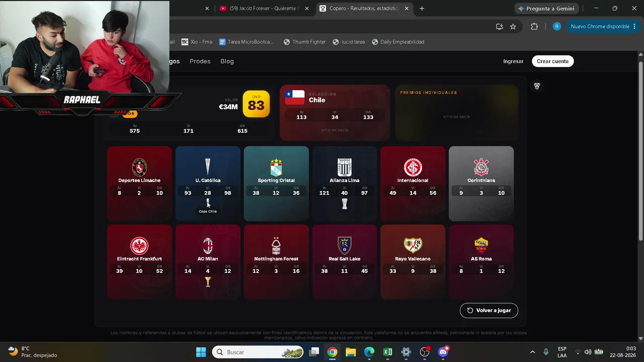
Task: Click the silver trophy under Alianza Lima
Action: [x=345, y=204]
